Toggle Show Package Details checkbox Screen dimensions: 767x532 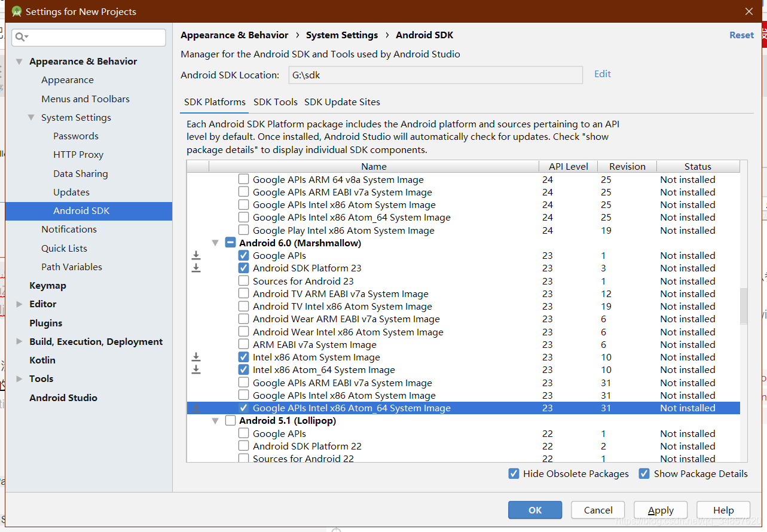[644, 473]
